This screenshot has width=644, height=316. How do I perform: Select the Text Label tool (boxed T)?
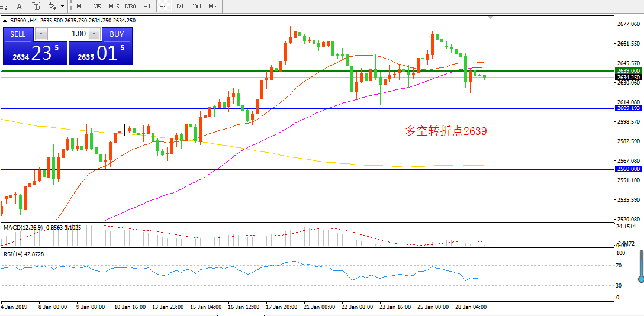pyautogui.click(x=36, y=6)
